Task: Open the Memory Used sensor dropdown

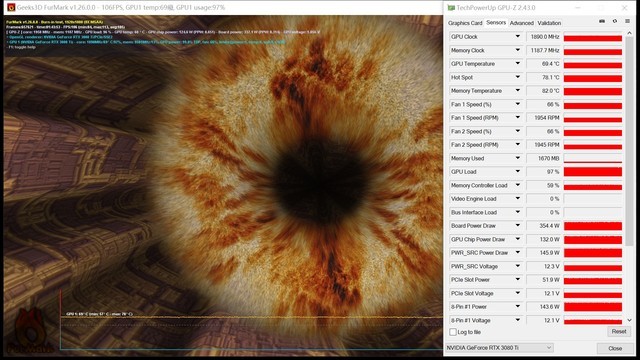Action: (518, 158)
